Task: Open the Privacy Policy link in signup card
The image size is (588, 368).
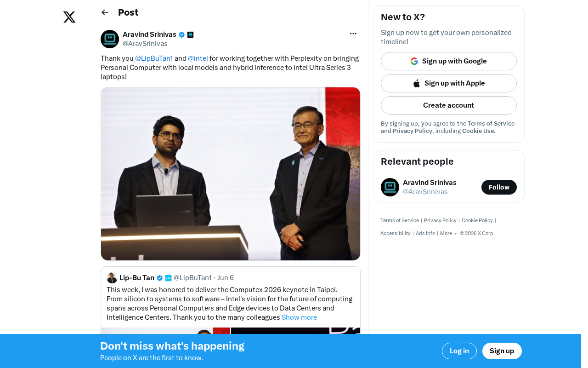Action: (413, 131)
